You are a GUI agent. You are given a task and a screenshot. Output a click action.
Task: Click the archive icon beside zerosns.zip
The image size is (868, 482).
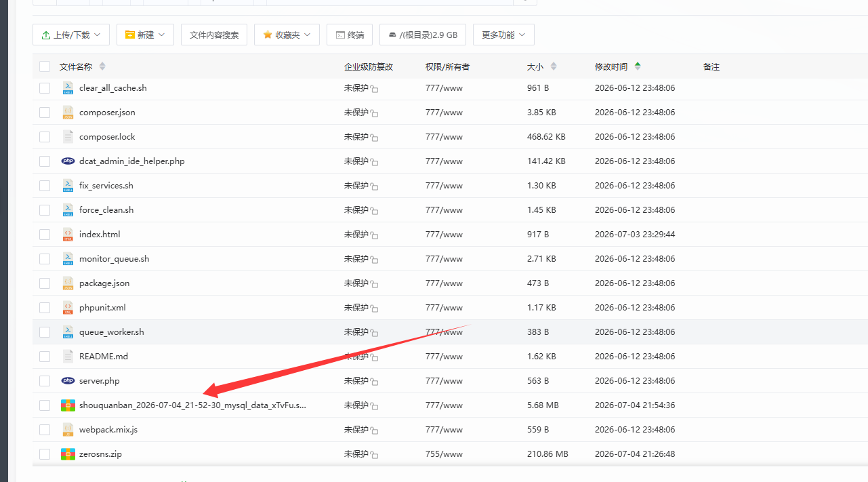(68, 454)
